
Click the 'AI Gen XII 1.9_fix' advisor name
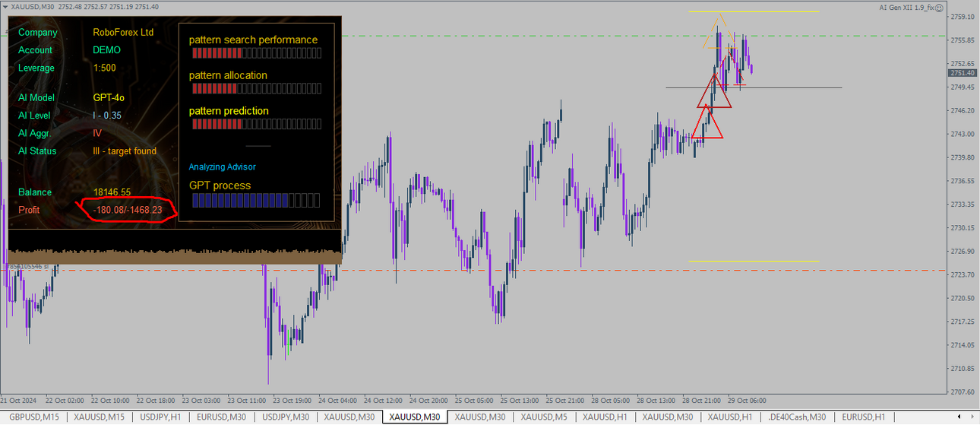906,7
